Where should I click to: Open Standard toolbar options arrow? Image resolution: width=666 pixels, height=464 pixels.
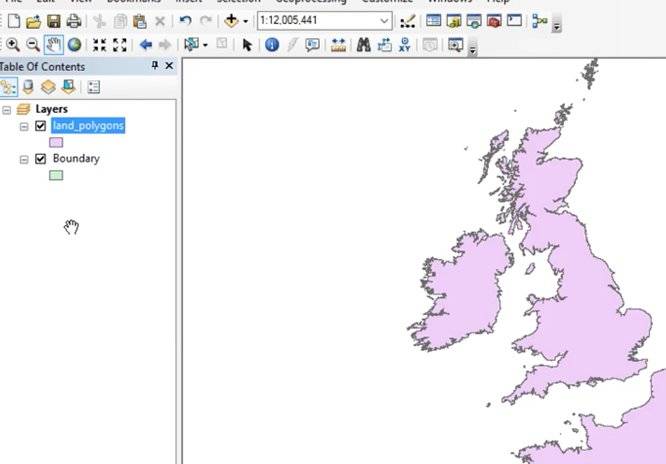pyautogui.click(x=556, y=25)
